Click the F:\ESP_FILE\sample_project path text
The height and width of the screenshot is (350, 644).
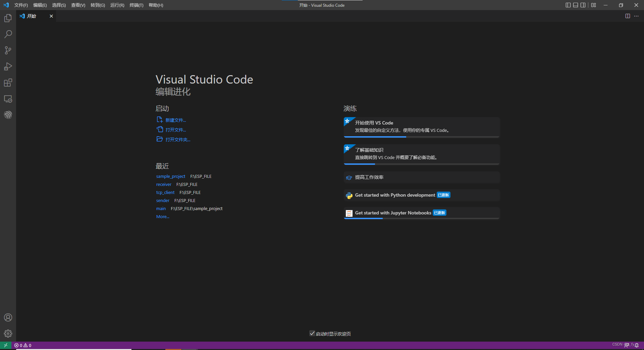[x=197, y=208]
